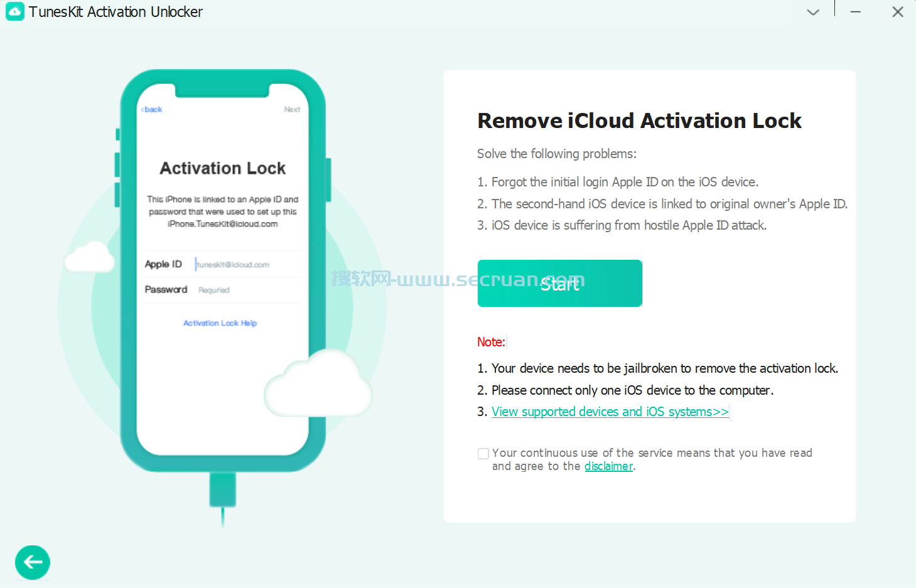Click the TunesKit Activation Unlocker title text
Screen dimensions: 916x588
point(116,12)
